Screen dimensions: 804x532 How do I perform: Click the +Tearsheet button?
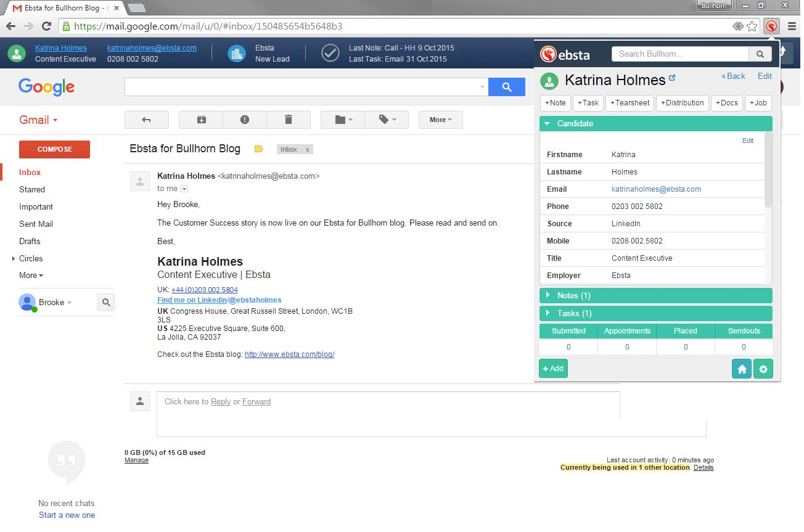[630, 103]
